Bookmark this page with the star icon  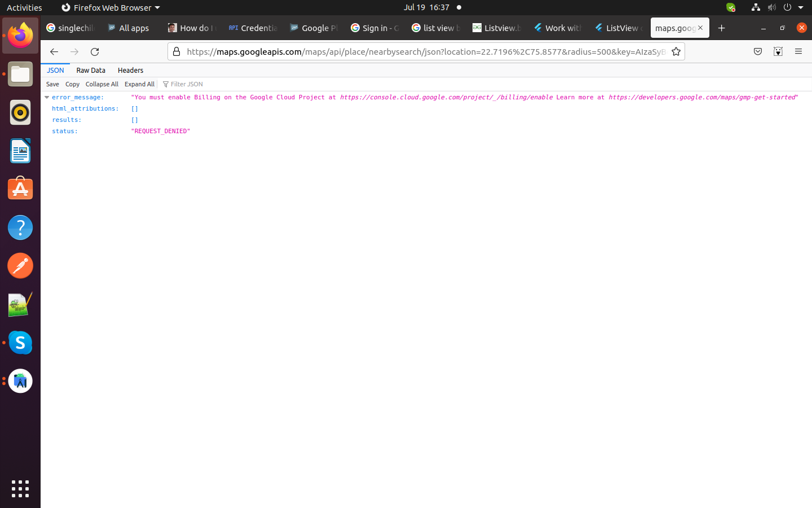676,51
